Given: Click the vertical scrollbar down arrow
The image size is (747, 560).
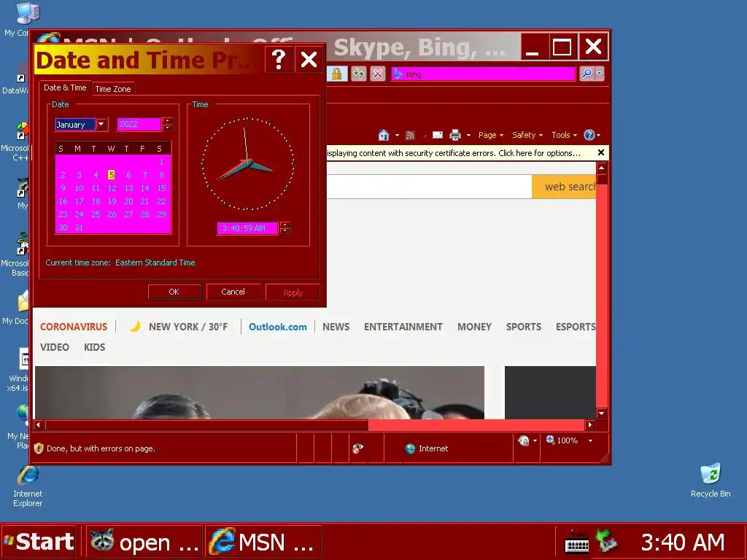Looking at the screenshot, I should click(x=602, y=413).
